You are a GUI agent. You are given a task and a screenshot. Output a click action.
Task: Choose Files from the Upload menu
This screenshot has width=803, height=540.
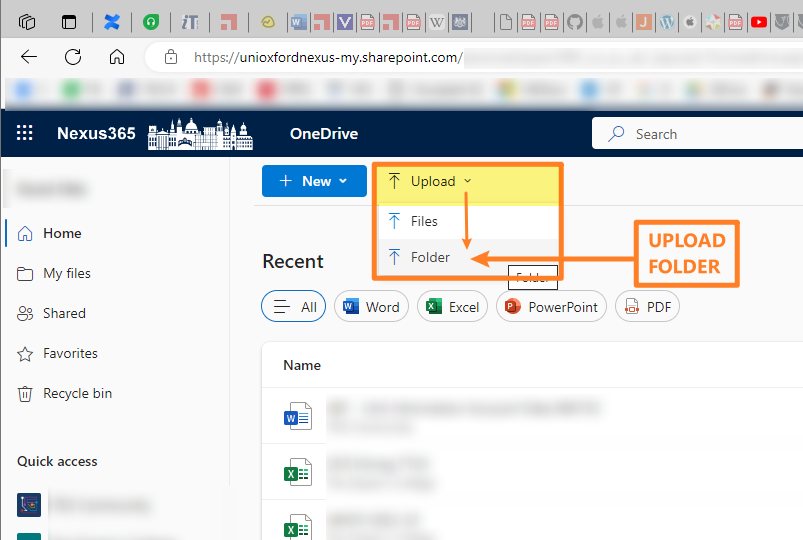(468, 221)
